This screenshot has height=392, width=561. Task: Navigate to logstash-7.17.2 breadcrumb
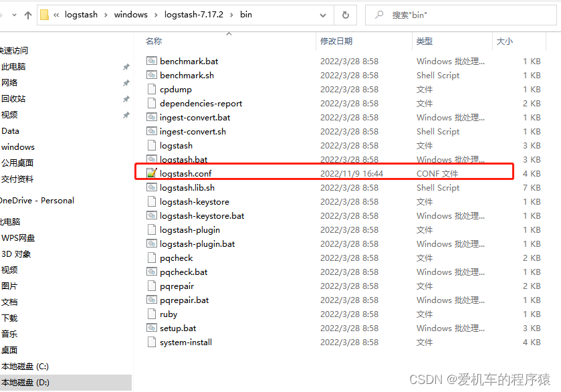[x=194, y=15]
